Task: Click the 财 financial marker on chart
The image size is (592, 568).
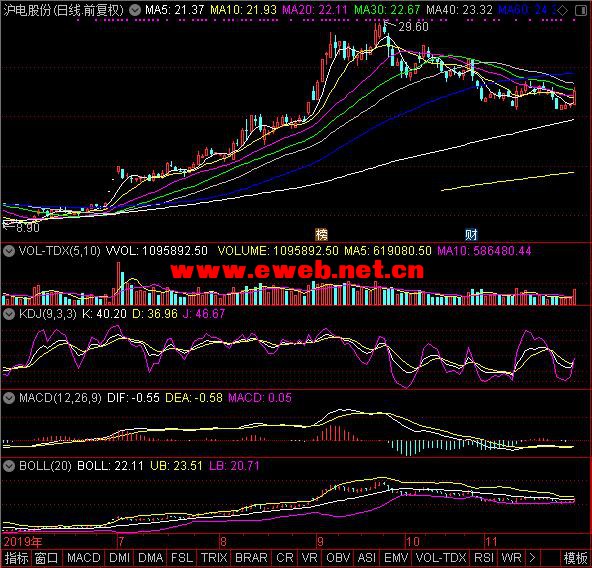Action: coord(471,235)
